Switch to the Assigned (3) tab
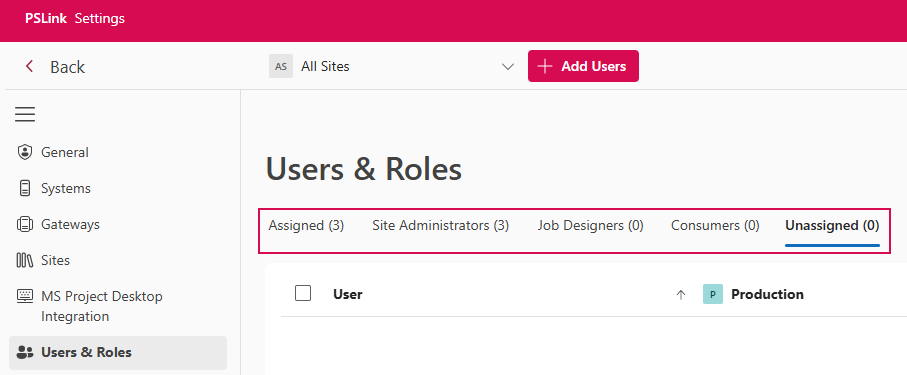The height and width of the screenshot is (375, 907). click(306, 226)
